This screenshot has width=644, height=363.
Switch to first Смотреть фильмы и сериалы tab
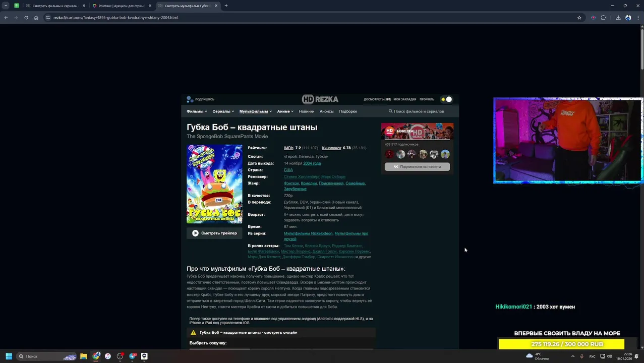click(x=55, y=6)
